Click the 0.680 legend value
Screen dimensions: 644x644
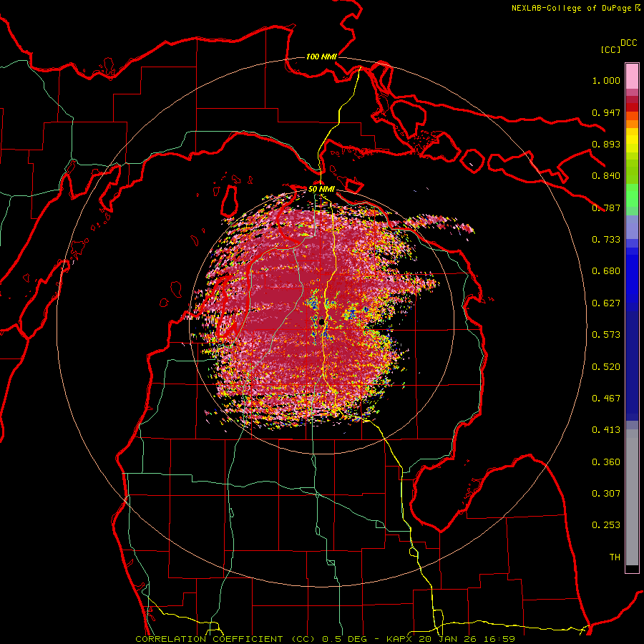point(606,271)
